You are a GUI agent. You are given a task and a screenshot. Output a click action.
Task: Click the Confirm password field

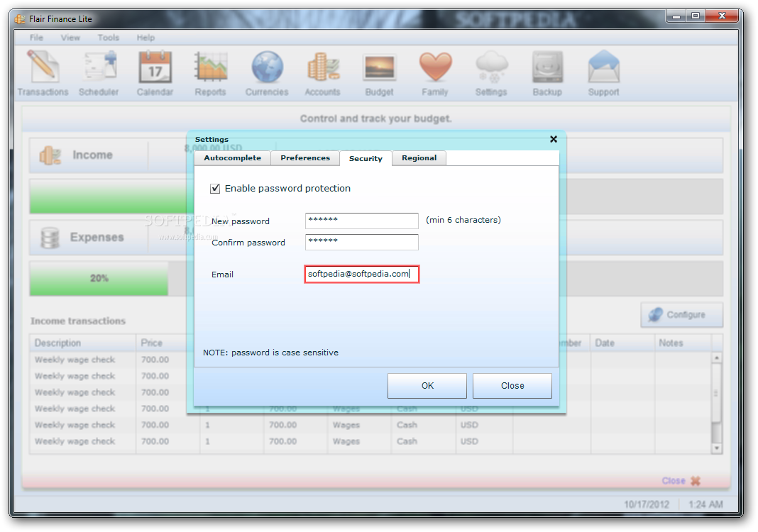click(x=361, y=242)
